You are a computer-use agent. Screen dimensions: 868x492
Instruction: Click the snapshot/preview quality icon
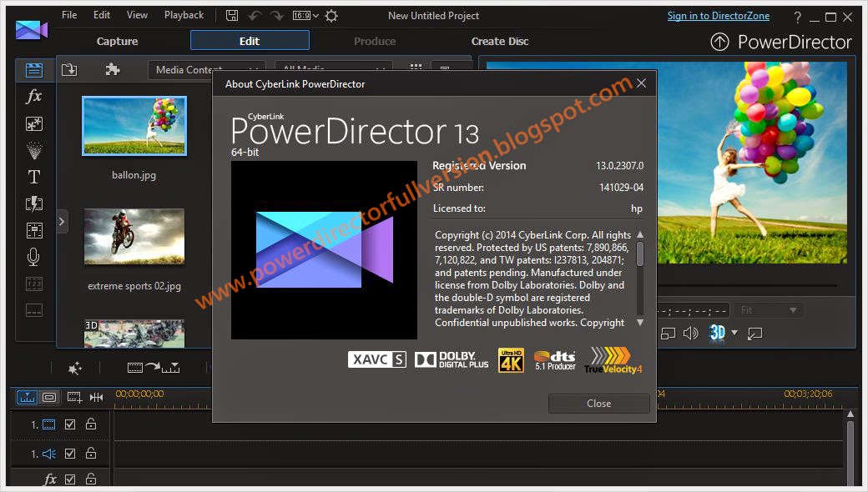click(x=669, y=334)
